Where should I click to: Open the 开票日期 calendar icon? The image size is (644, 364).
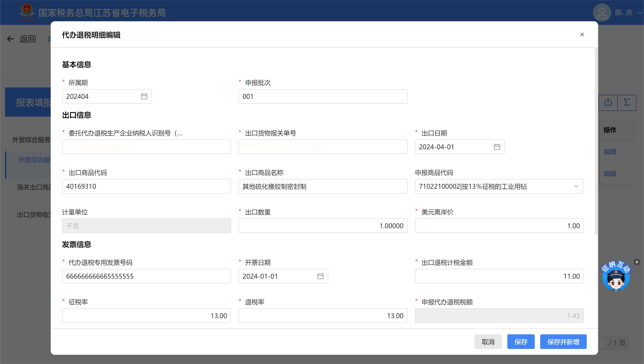point(320,276)
